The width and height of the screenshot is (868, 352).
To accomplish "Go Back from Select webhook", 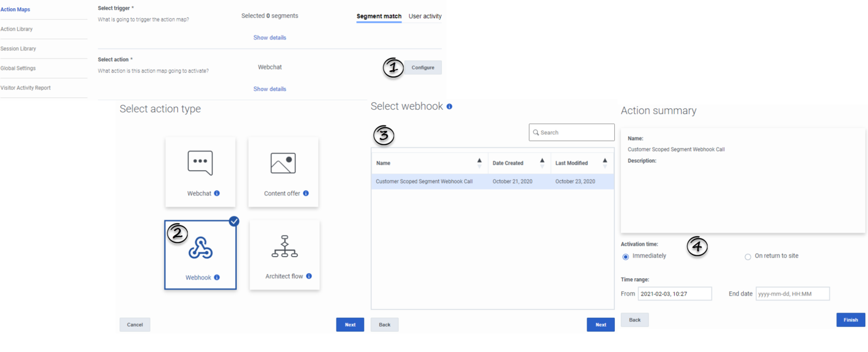I will (385, 325).
